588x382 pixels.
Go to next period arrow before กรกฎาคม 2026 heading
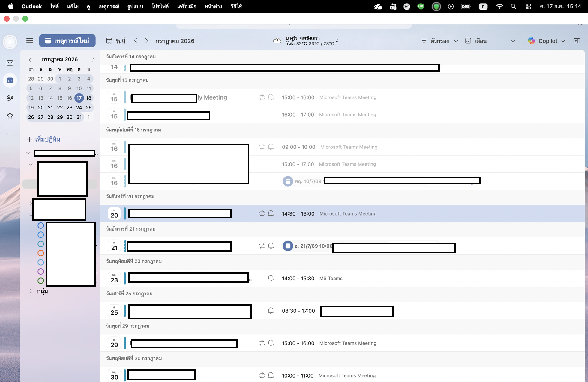(147, 41)
